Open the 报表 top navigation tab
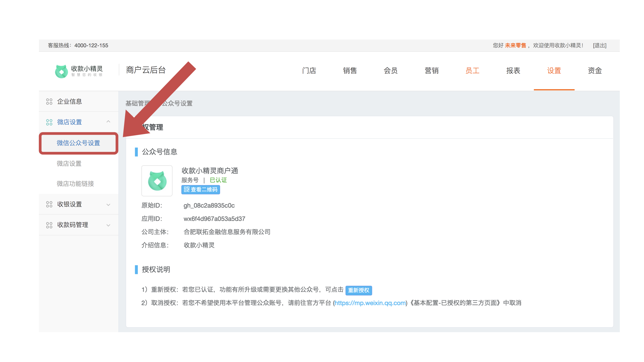Viewport: 644px width, 362px height. tap(513, 71)
